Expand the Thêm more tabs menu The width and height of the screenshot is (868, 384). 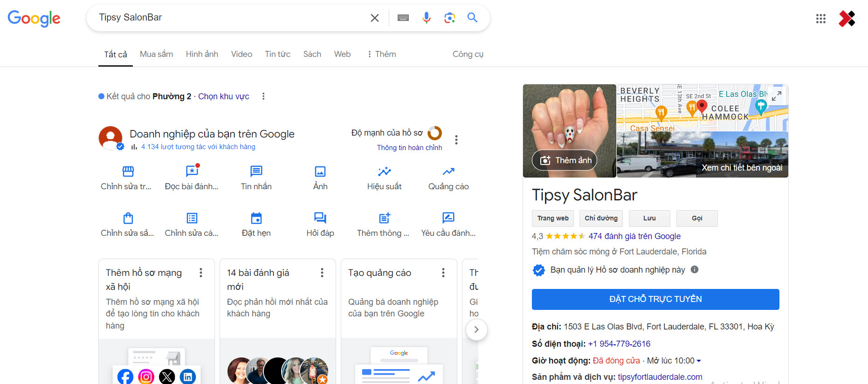[381, 54]
